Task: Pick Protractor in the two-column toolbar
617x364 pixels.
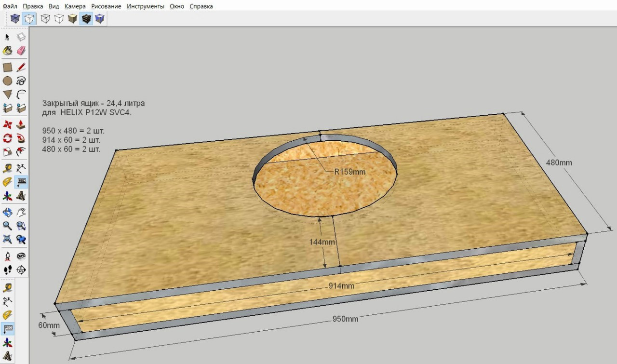Action: click(x=8, y=182)
